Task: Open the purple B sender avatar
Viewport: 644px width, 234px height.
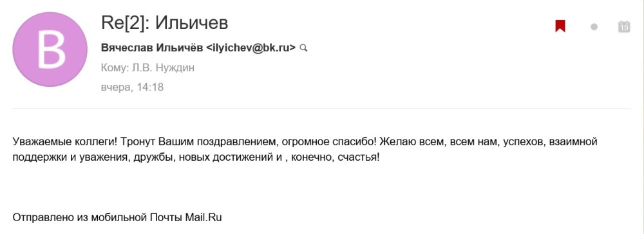Action: pos(50,49)
